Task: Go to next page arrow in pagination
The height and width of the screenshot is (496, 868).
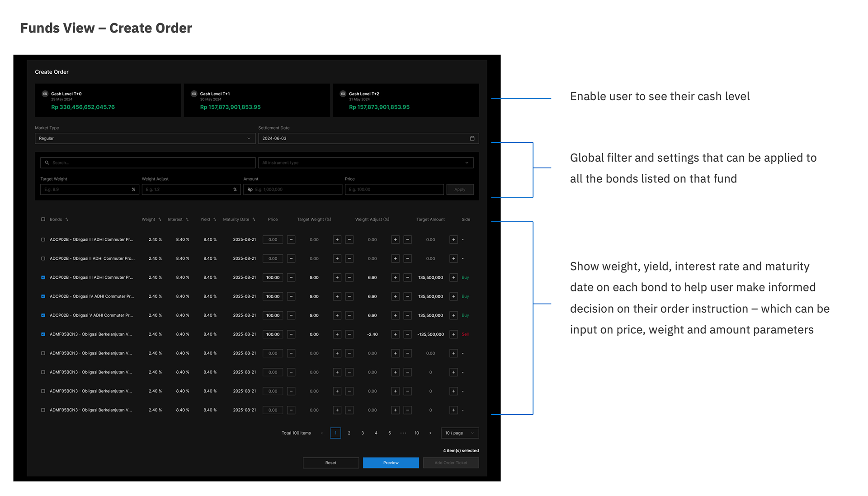Action: [x=430, y=433]
